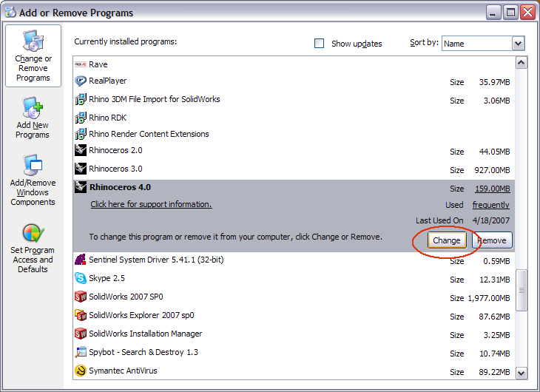Click the vertical scrollbar thumb
The width and height of the screenshot is (540, 392).
[x=521, y=291]
